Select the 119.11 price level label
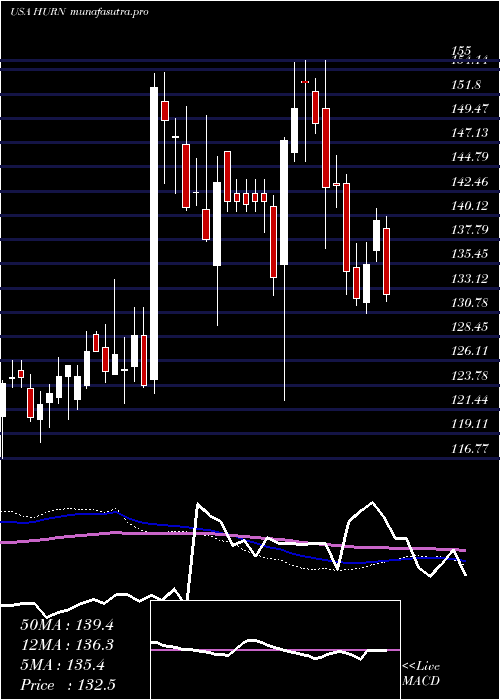500x700 pixels. (x=470, y=424)
